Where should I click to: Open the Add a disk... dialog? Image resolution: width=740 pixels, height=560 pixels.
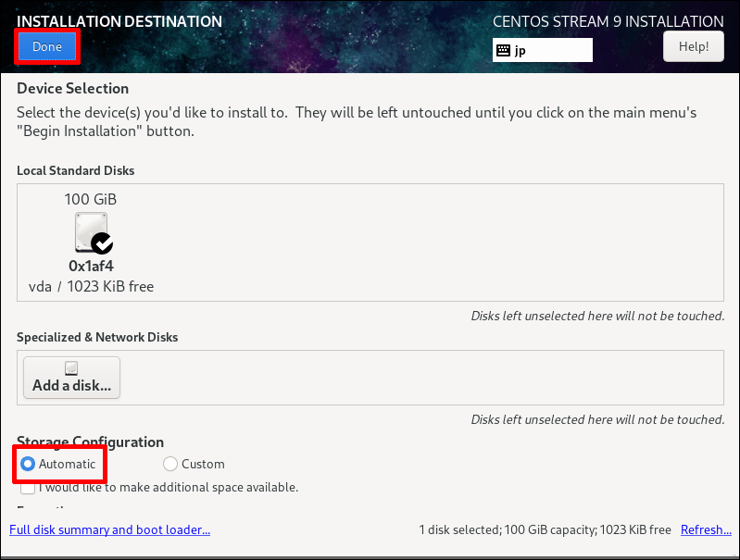(x=71, y=378)
